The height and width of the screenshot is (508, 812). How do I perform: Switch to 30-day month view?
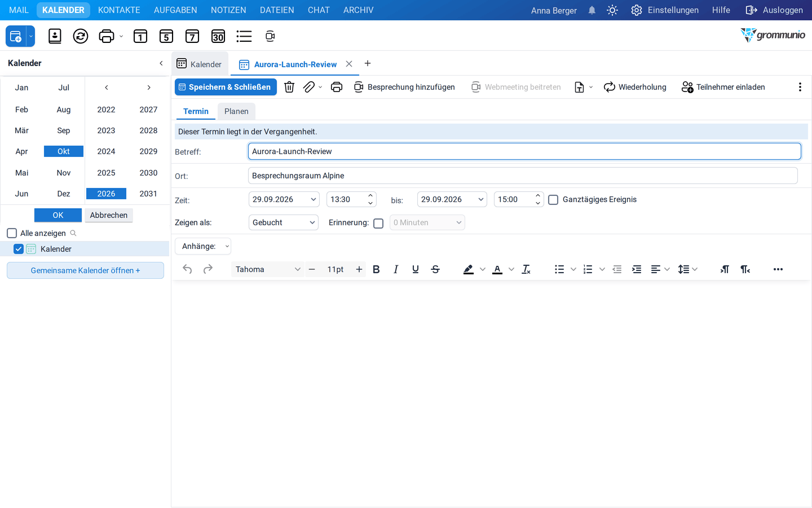tap(218, 36)
